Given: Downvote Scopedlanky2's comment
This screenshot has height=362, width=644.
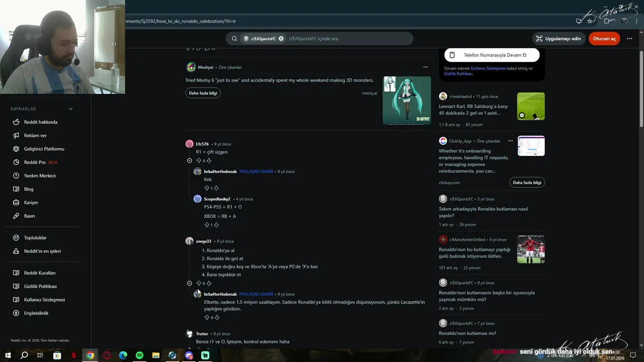Looking at the screenshot, I should coord(216,225).
